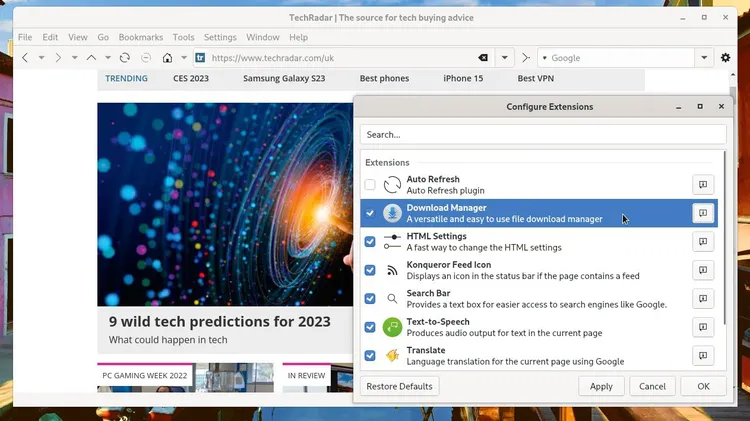Open the Window menu
Image resolution: width=750 pixels, height=421 pixels.
(263, 37)
